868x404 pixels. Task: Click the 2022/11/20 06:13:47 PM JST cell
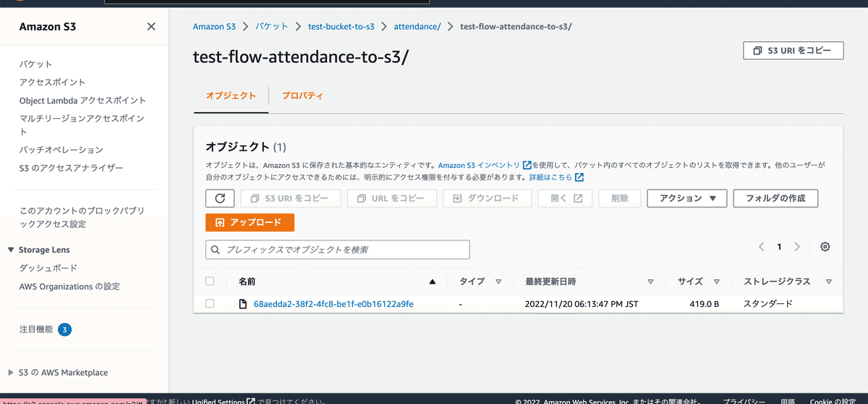click(582, 304)
